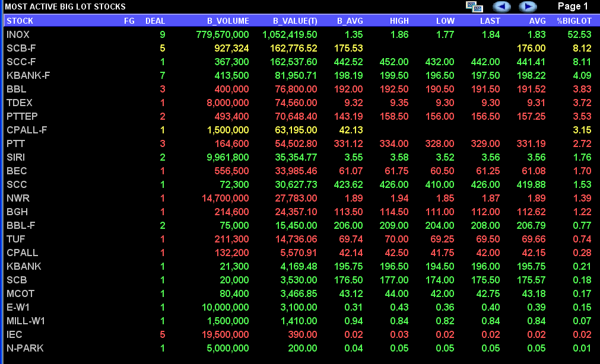600x364 pixels.
Task: Select the TDEX stock symbol
Action: coord(20,103)
